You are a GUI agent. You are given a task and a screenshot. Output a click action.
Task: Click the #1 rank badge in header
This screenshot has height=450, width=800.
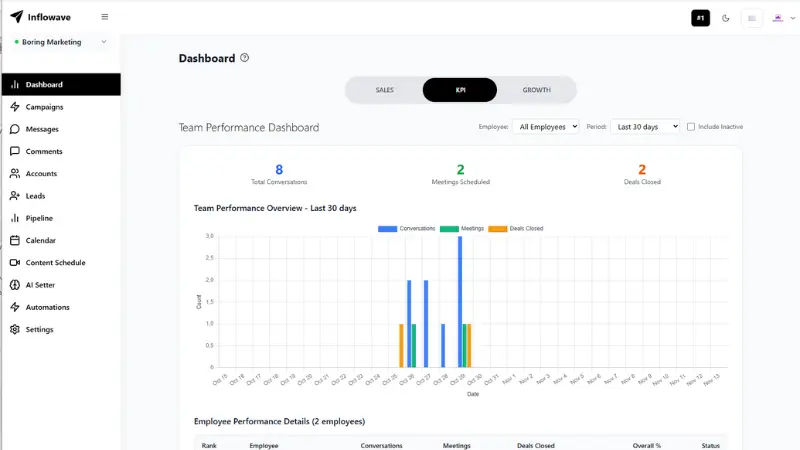pyautogui.click(x=701, y=18)
